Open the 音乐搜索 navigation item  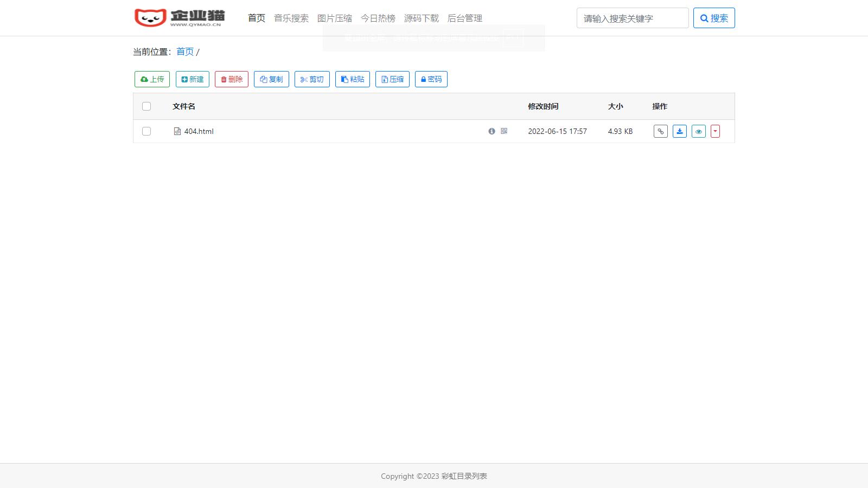pos(291,18)
